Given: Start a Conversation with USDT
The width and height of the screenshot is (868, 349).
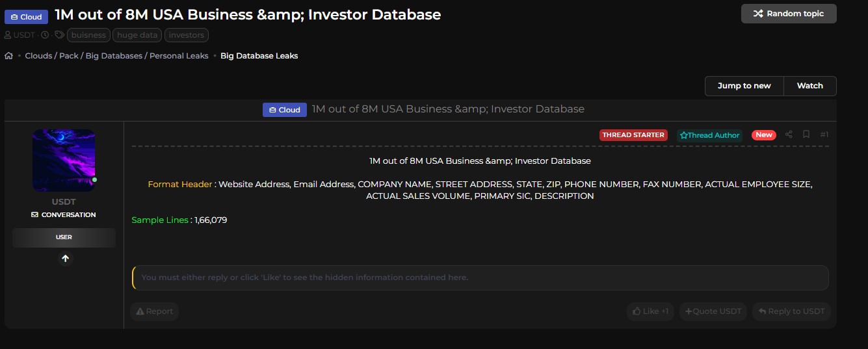Looking at the screenshot, I should [64, 214].
